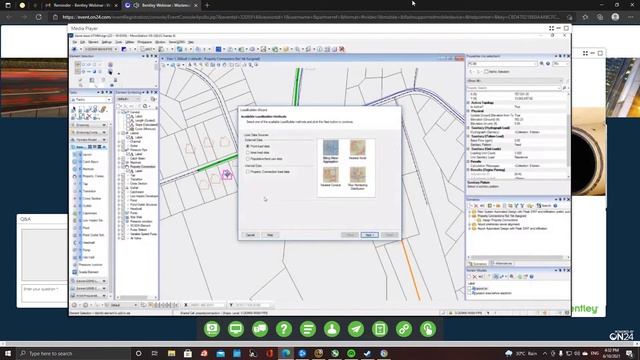Viewport: 640px width, 360px height.
Task: Open the Utilities menu
Action: point(129,42)
